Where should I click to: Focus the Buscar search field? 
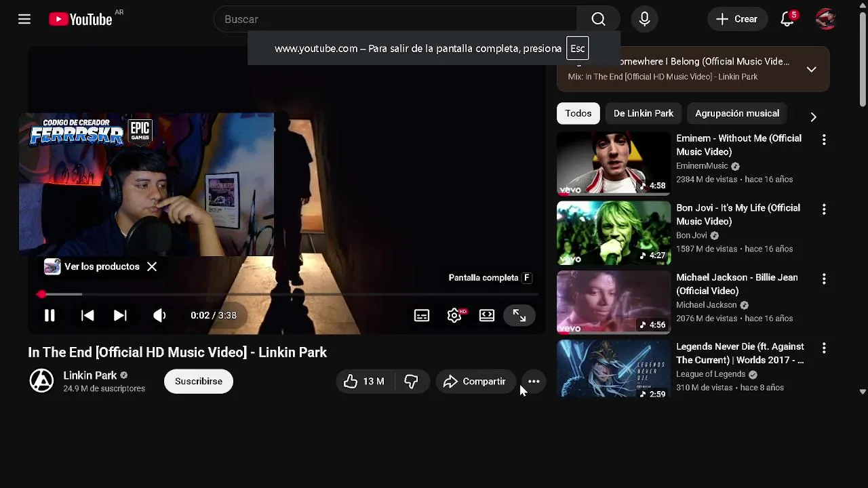pyautogui.click(x=395, y=19)
